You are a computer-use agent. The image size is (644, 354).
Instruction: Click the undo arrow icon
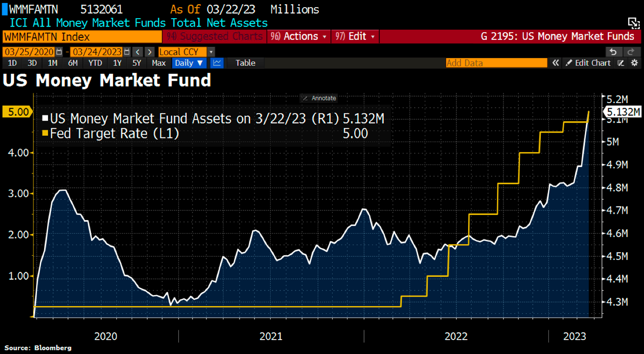613,52
